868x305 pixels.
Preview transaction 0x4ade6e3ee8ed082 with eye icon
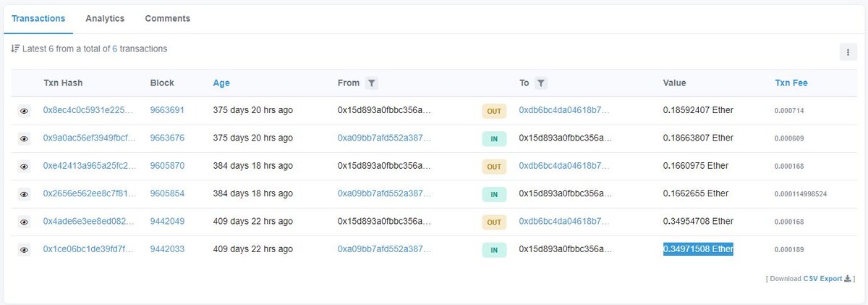(x=24, y=222)
